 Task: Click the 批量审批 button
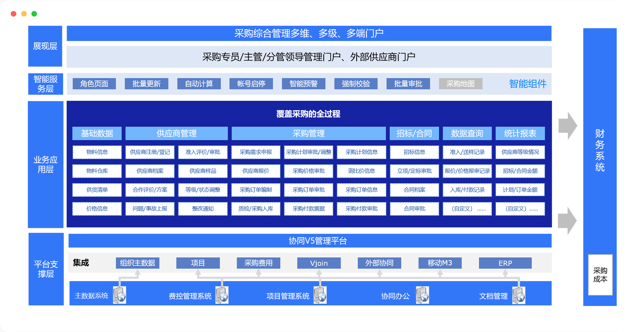tap(408, 83)
